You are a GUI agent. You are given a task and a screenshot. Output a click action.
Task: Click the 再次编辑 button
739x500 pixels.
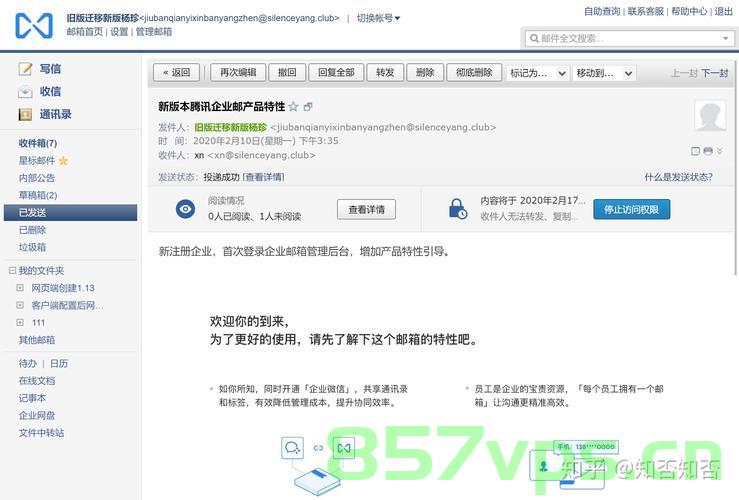238,73
